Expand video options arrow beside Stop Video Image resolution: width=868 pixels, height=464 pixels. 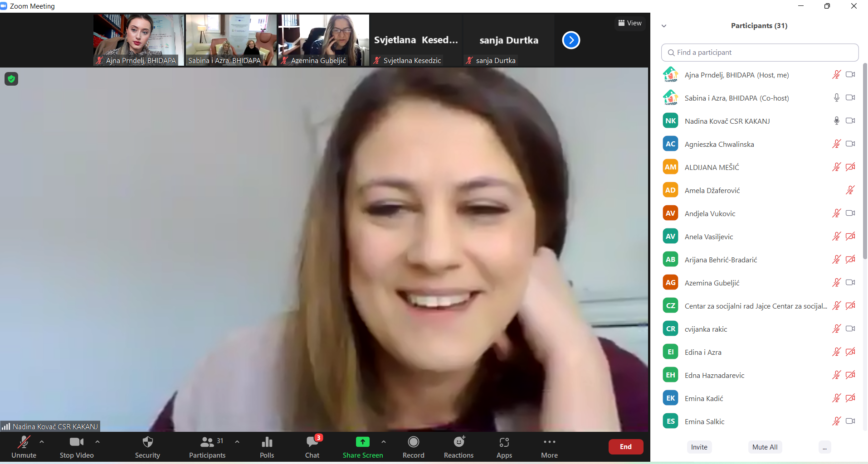pos(98,442)
